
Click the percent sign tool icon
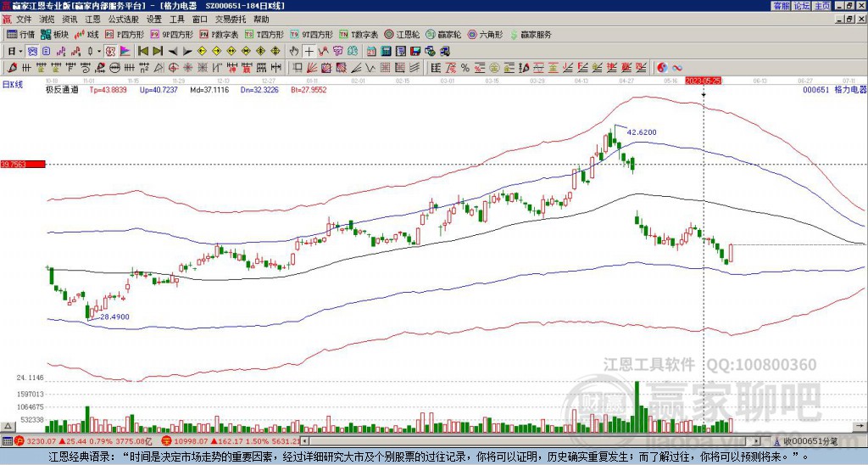[465, 68]
